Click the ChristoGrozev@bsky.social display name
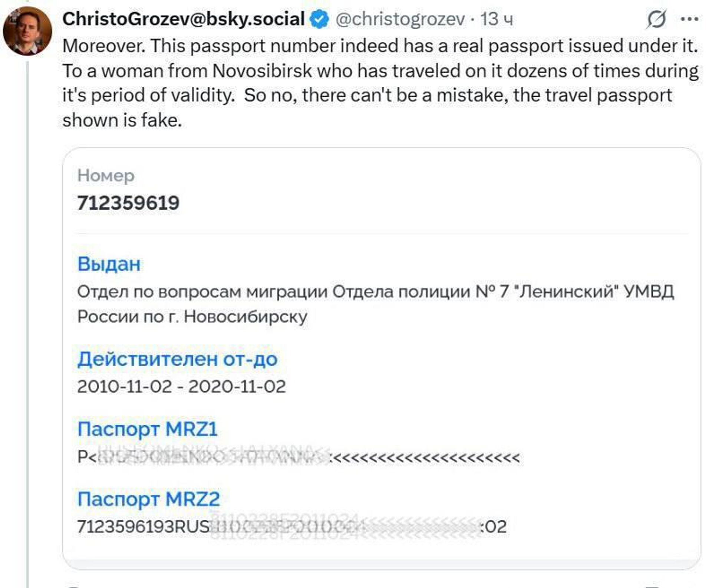This screenshot has height=588, width=712. point(183,19)
